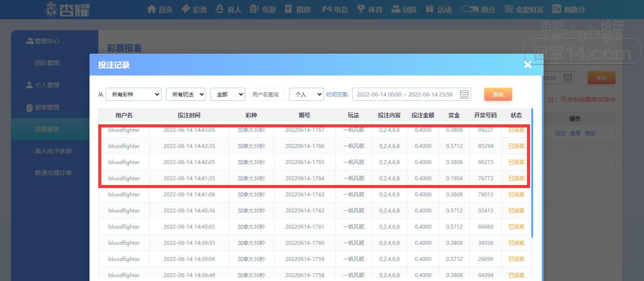Select 彩票报表 sidebar item
The image size is (644, 281).
(x=47, y=129)
